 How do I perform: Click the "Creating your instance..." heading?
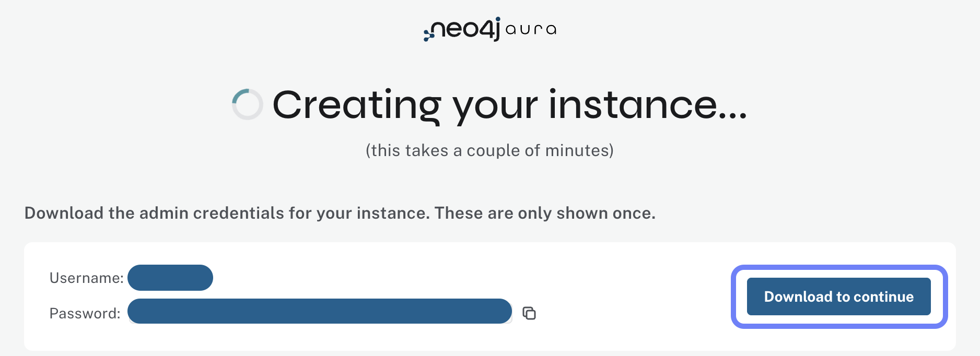tap(509, 105)
